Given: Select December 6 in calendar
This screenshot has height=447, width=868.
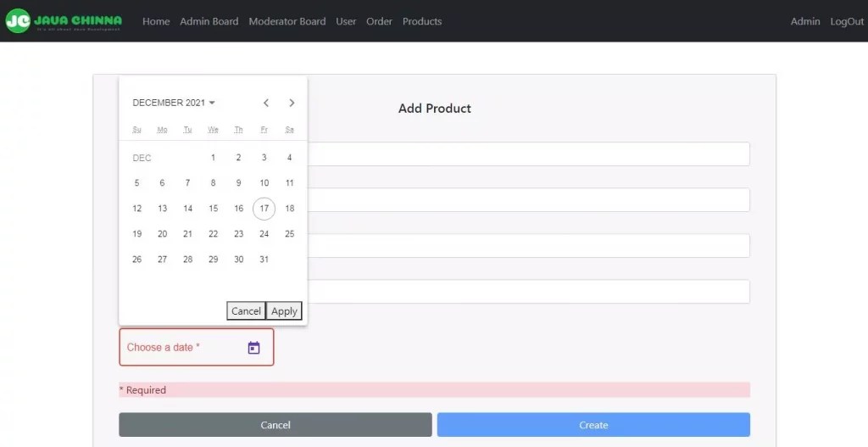Looking at the screenshot, I should click(162, 183).
